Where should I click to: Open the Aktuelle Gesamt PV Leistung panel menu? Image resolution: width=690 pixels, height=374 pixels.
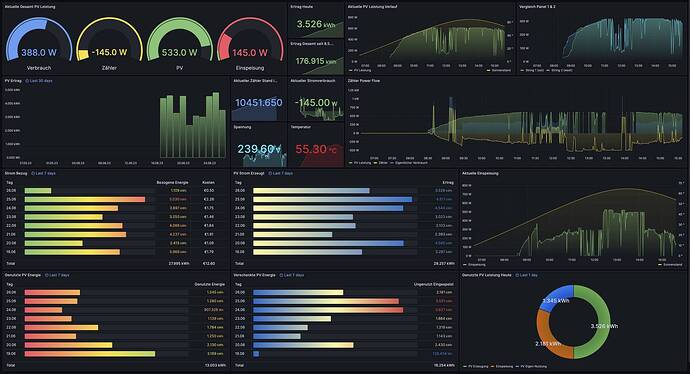[x=30, y=7]
